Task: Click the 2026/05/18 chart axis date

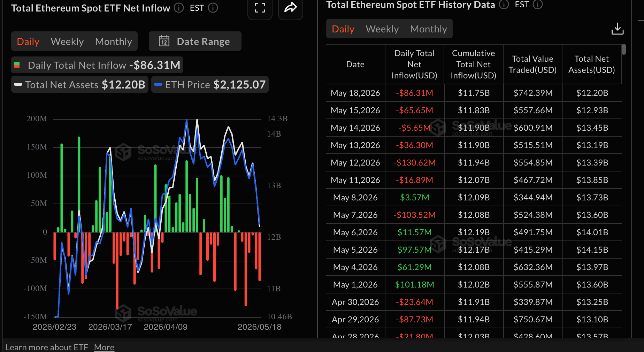Action: tap(259, 327)
